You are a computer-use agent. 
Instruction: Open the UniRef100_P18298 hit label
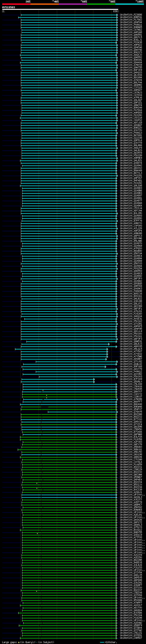tap(131, 618)
